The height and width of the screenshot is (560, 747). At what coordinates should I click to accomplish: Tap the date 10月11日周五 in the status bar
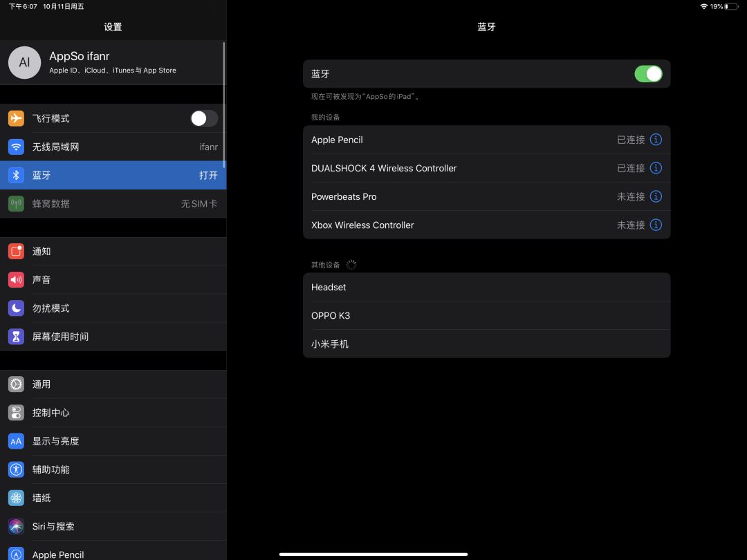(x=64, y=6)
